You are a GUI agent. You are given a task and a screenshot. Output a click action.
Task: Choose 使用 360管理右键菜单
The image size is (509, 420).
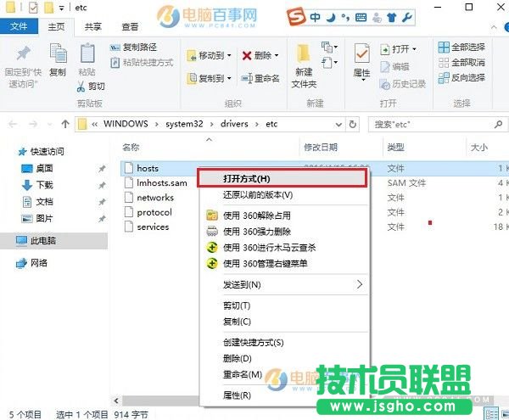[x=283, y=263]
